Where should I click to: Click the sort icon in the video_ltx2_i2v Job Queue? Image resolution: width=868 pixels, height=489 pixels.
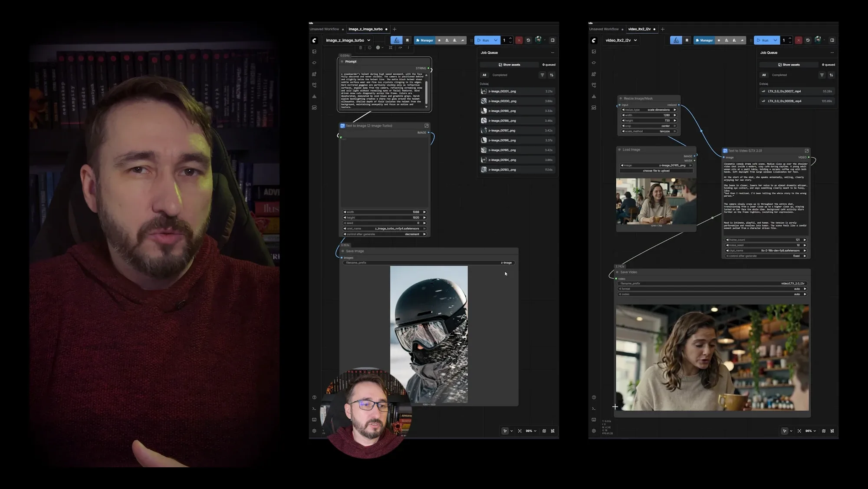coord(831,75)
